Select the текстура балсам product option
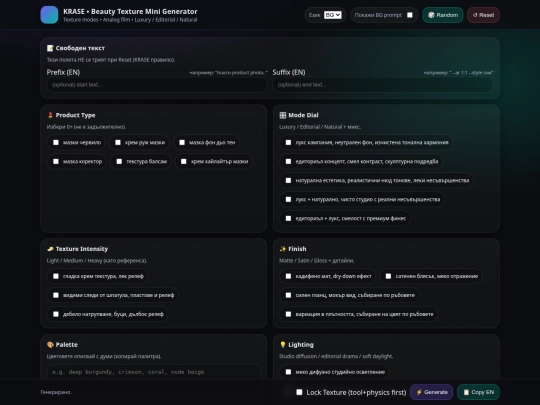 click(119, 162)
